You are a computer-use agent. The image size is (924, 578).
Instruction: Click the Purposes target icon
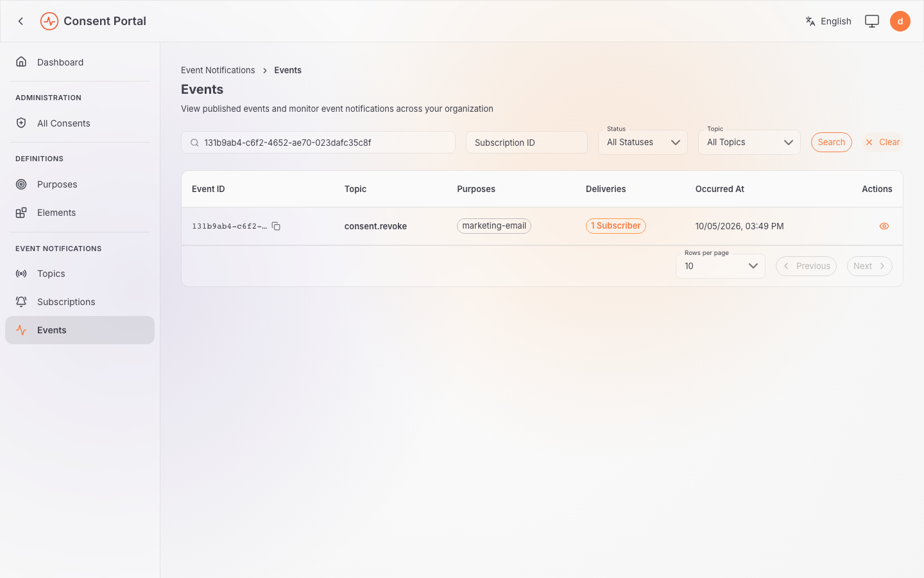coord(21,184)
